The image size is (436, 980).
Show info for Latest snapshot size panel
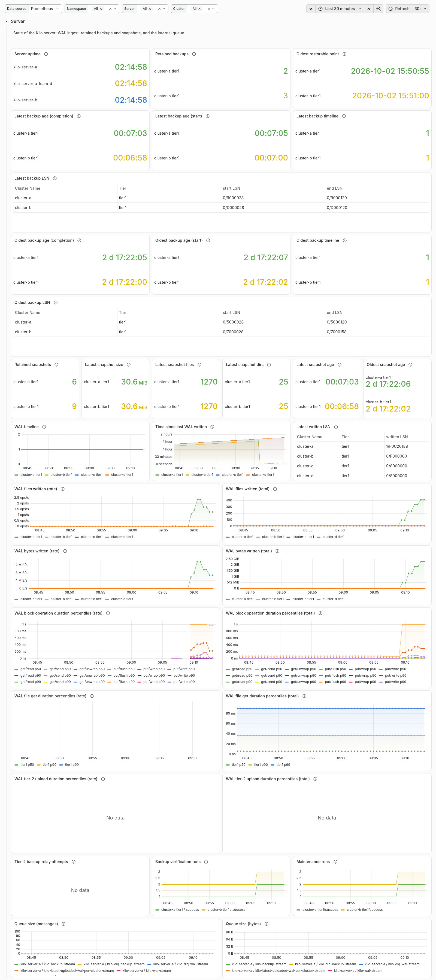click(x=129, y=364)
